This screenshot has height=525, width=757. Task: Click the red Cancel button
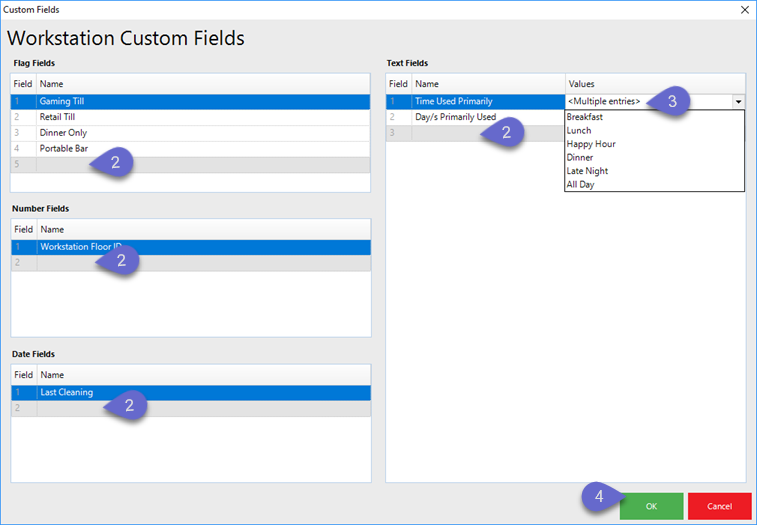click(719, 506)
